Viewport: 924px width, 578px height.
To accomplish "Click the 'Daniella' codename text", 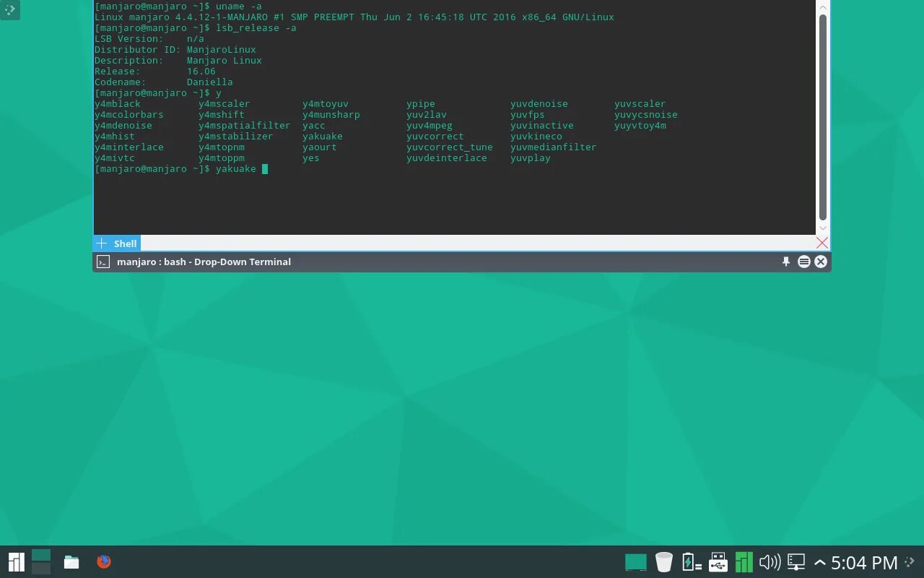I will [210, 82].
